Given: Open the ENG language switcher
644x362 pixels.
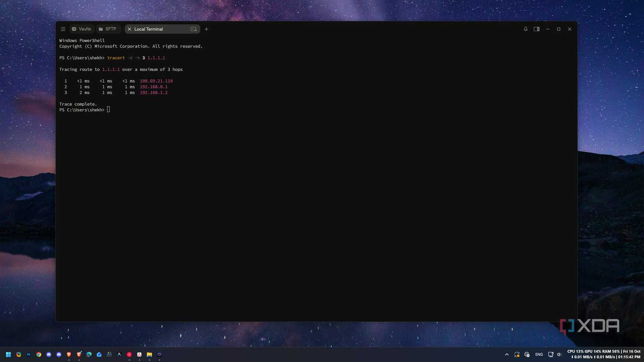Looking at the screenshot, I should click(x=539, y=355).
